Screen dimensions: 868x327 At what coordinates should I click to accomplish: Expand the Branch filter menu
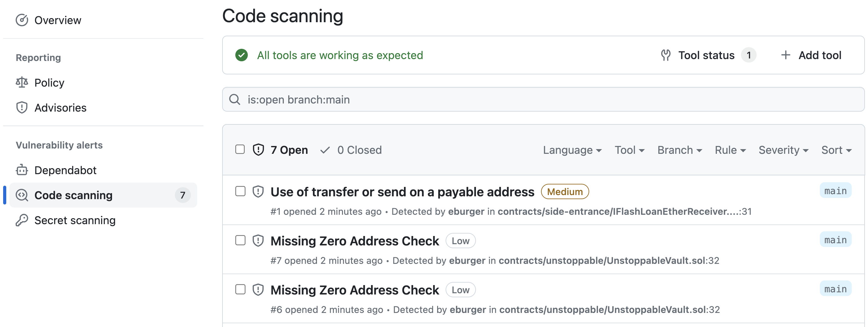click(x=679, y=150)
